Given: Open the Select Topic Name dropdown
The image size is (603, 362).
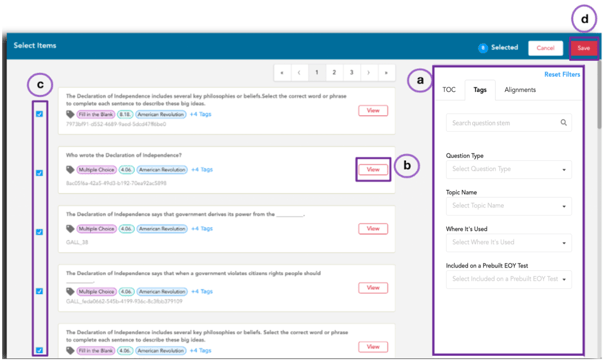Looking at the screenshot, I should point(508,206).
